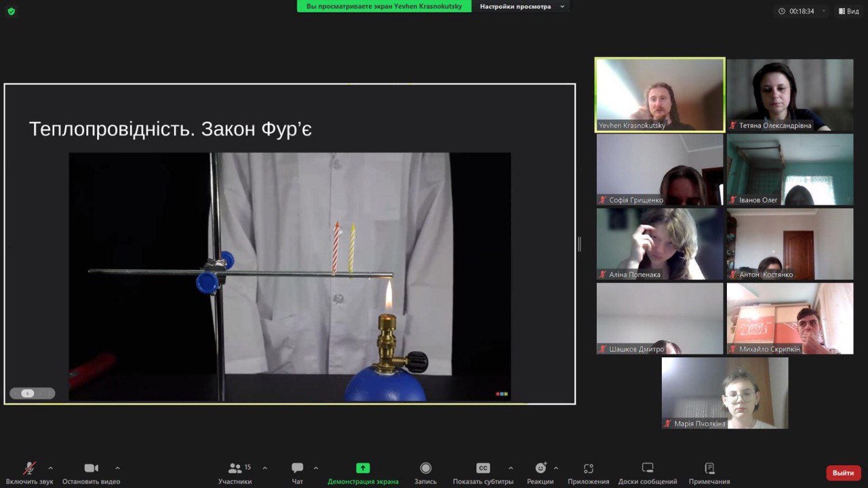
Task: Click muted mic icon beside Тетяна Олександрівна
Action: tap(733, 125)
